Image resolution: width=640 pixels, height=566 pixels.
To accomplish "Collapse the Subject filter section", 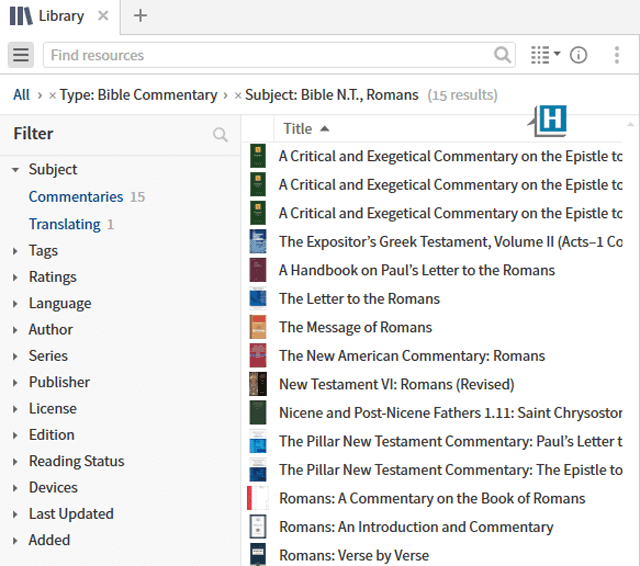I will [16, 169].
